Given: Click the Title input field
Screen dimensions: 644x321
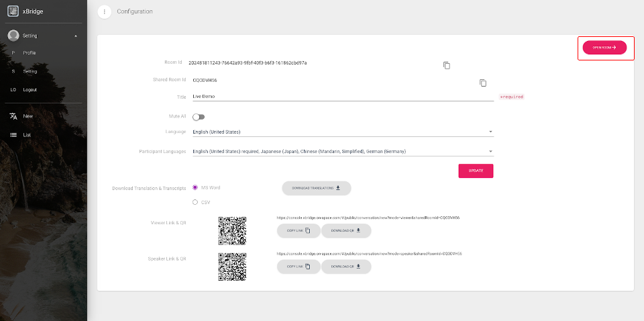Looking at the screenshot, I should (342, 96).
